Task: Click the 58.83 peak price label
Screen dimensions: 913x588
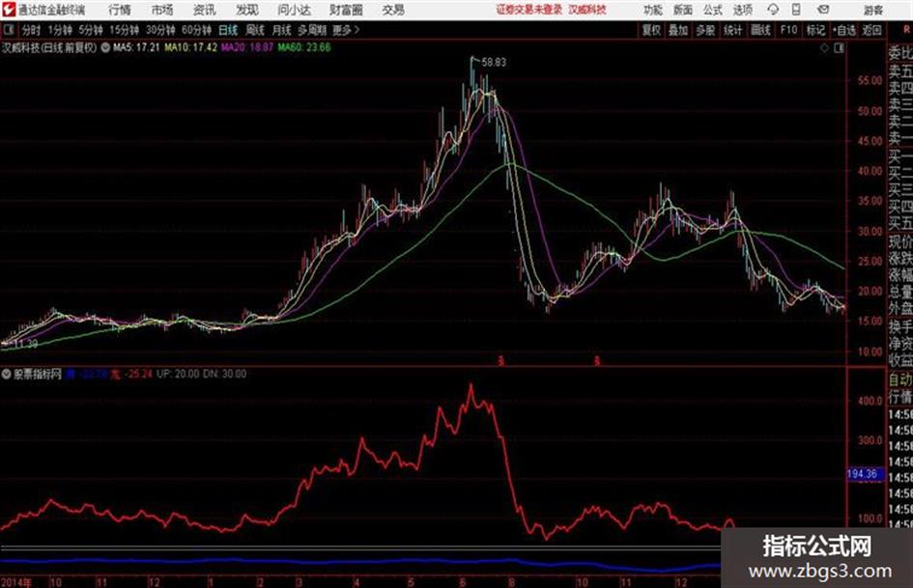Action: (x=494, y=63)
